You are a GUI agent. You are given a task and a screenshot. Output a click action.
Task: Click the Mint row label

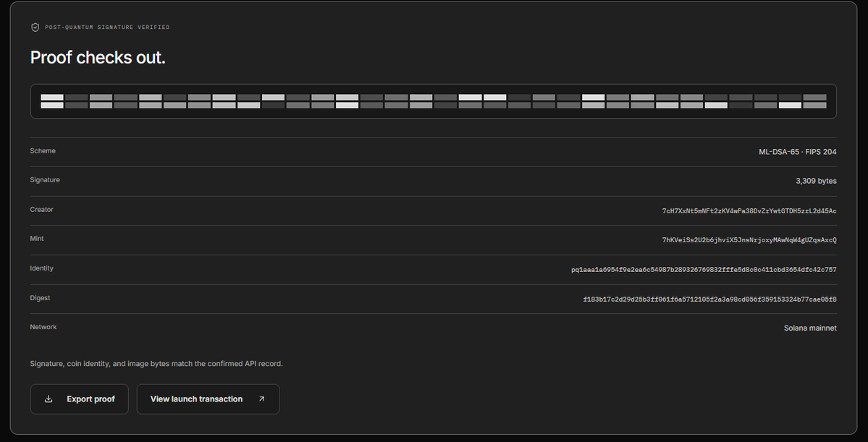36,239
